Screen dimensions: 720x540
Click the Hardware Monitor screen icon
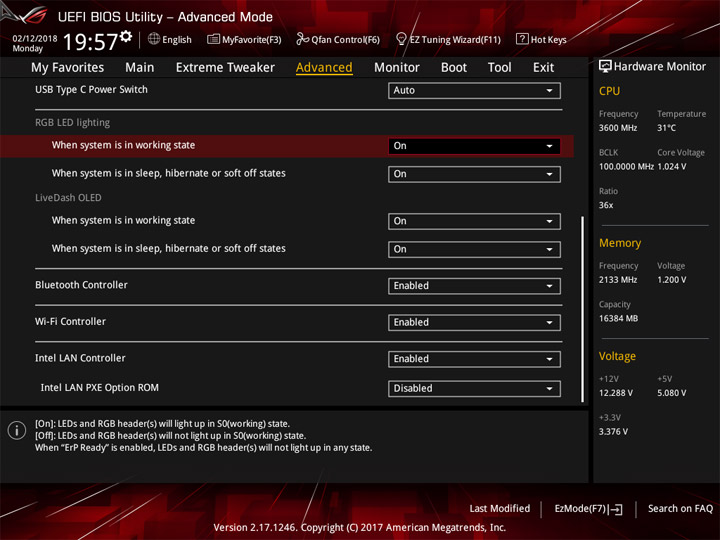point(605,67)
